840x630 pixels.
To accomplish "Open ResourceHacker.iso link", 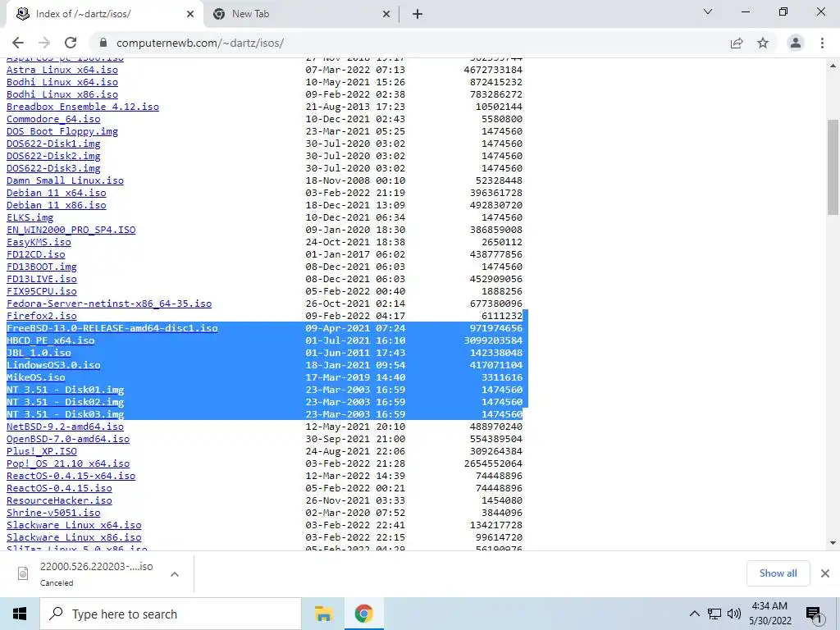I will click(x=59, y=501).
